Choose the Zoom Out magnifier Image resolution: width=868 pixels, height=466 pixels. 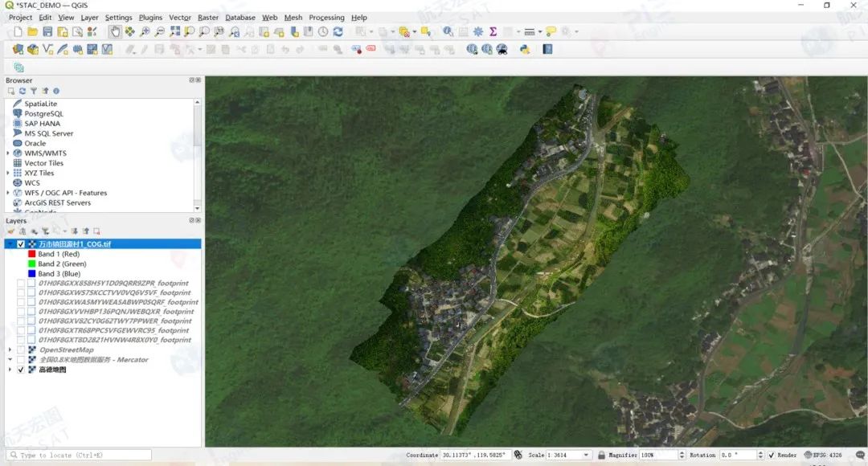(x=159, y=32)
